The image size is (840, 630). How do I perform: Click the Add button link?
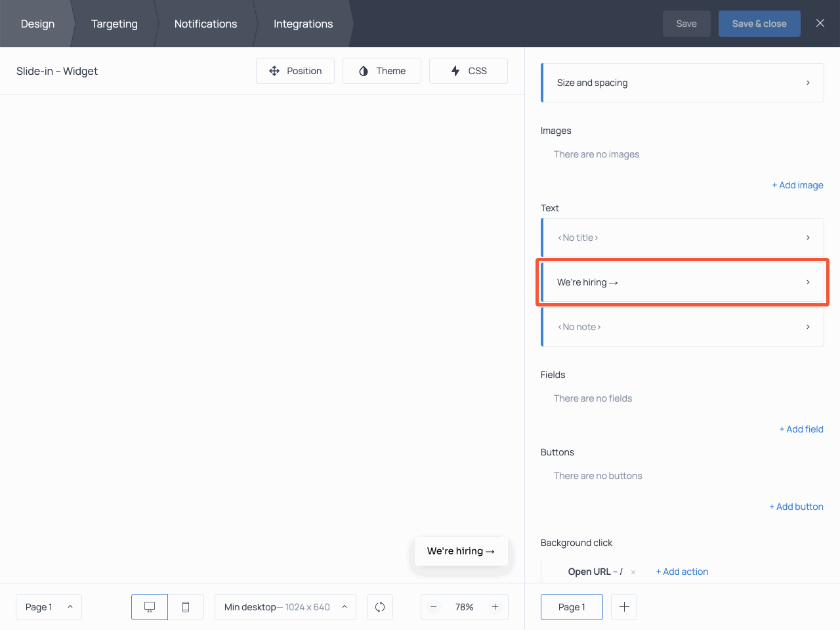click(x=796, y=507)
